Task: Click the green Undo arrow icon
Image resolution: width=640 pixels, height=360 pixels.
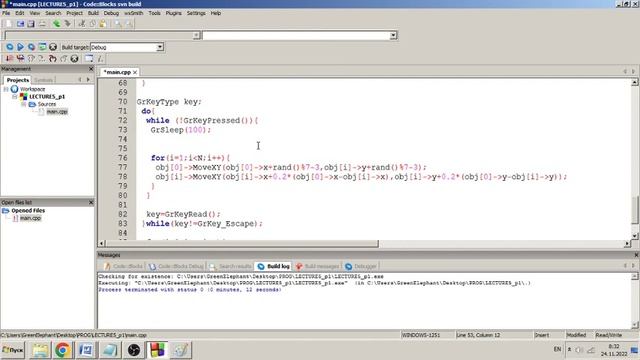Action: (x=56, y=24)
